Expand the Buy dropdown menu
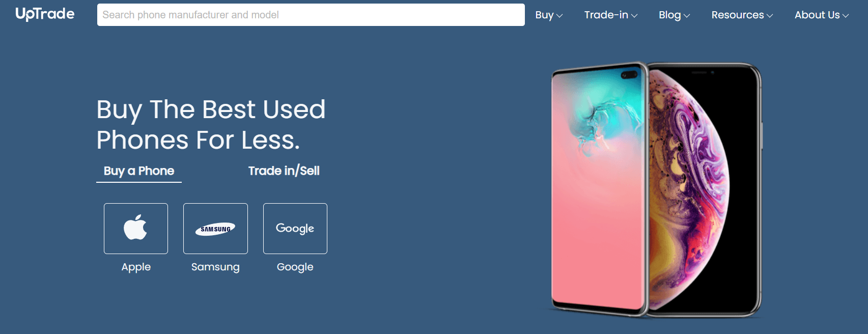This screenshot has height=334, width=868. [x=549, y=15]
